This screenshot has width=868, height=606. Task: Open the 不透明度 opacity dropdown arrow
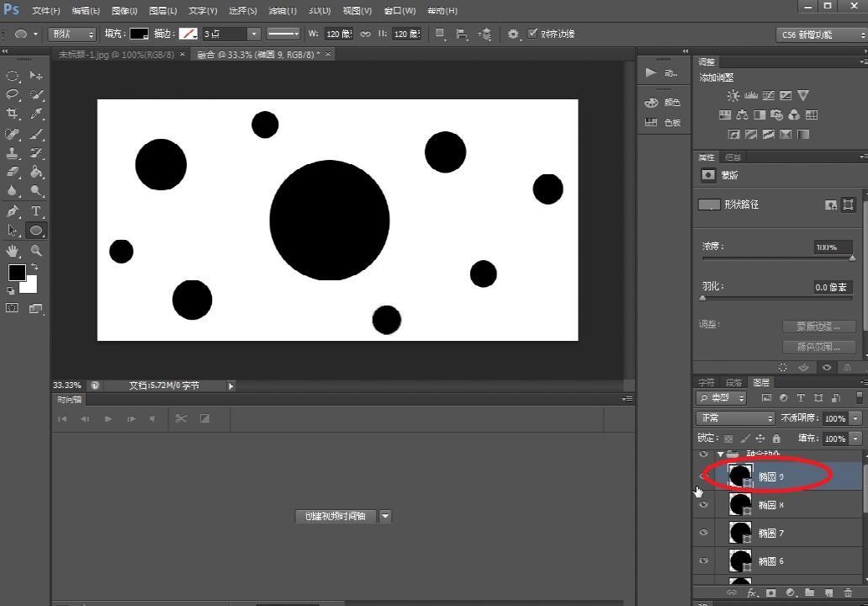click(x=855, y=418)
